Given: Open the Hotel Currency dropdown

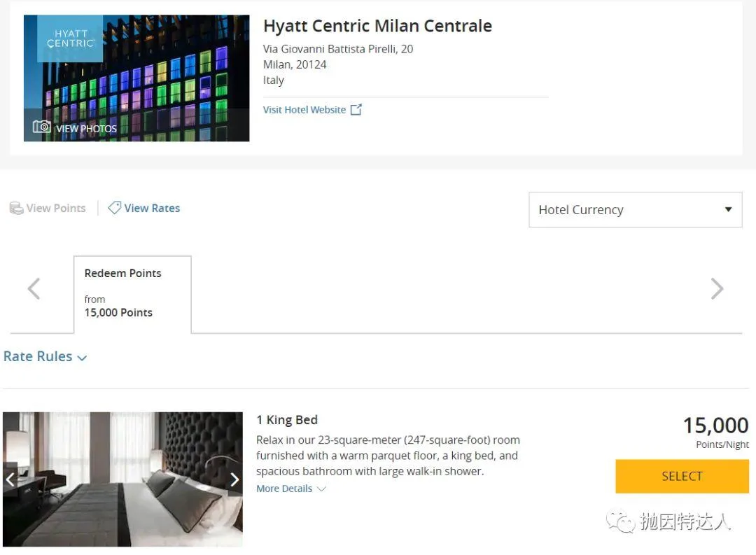Looking at the screenshot, I should pos(635,210).
